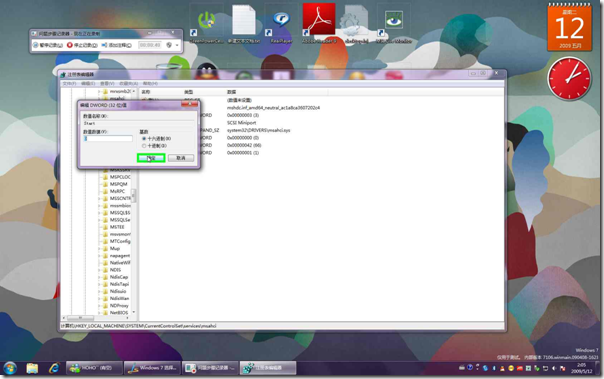Image resolution: width=604 pixels, height=379 pixels.
Task: Expand the Mup registry key
Action: point(99,248)
